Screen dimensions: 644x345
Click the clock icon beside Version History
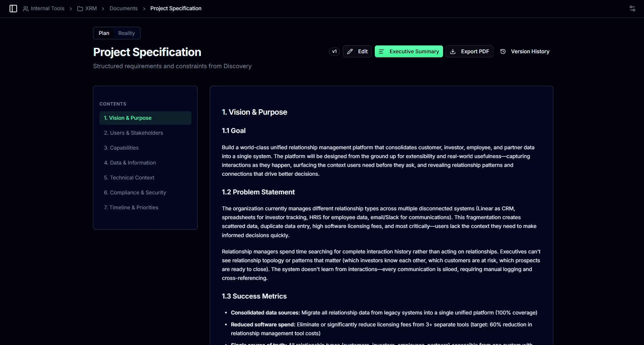(503, 52)
